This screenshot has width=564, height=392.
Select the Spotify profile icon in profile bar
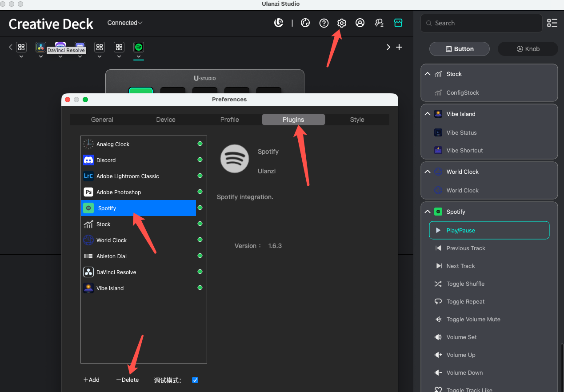[x=139, y=47]
